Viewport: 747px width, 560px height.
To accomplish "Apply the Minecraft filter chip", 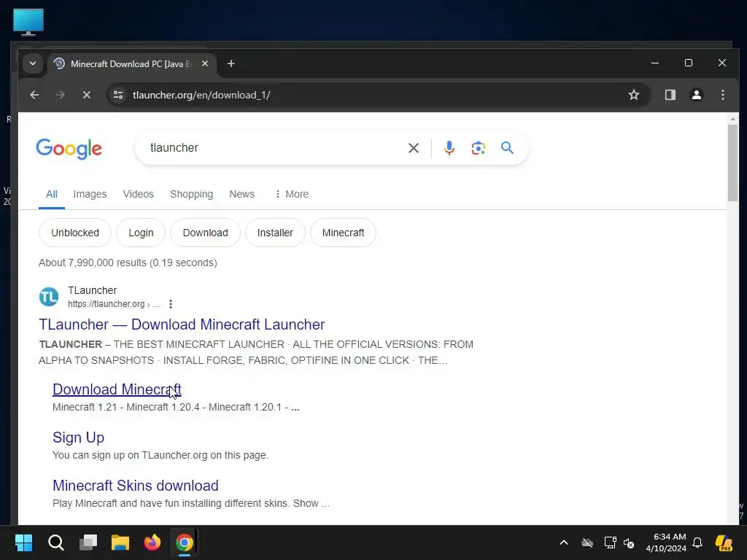I will coord(343,233).
